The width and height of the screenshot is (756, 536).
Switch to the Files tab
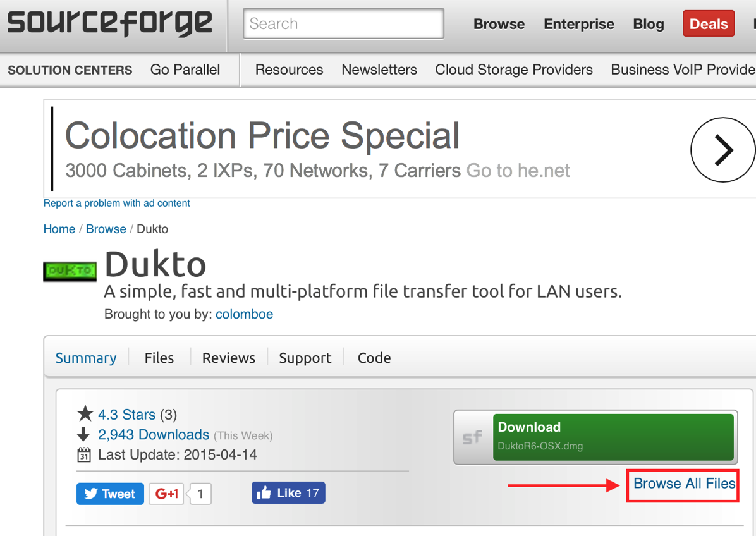point(159,358)
